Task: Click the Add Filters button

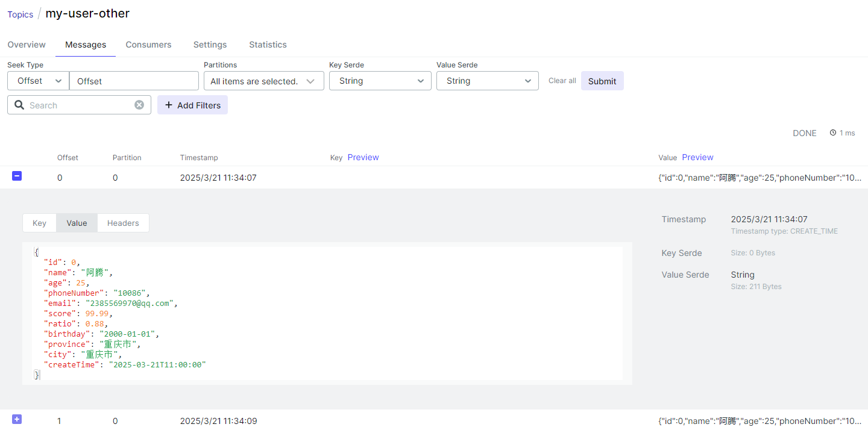Action: click(x=192, y=105)
